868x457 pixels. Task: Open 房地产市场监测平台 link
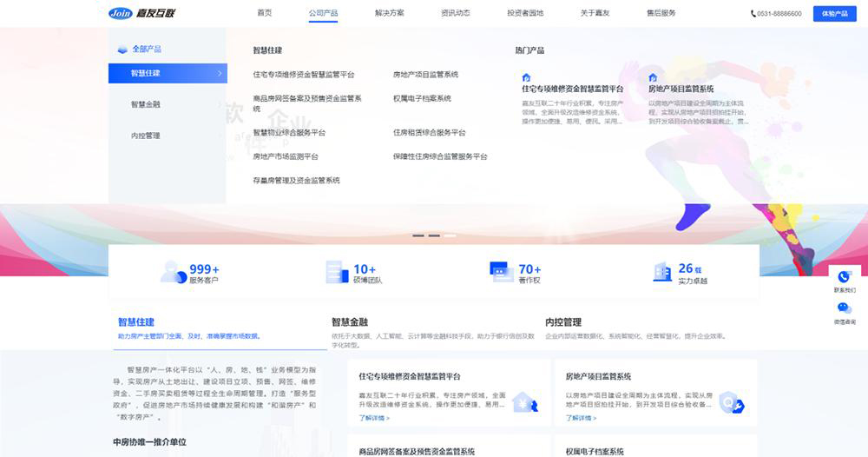pos(286,156)
